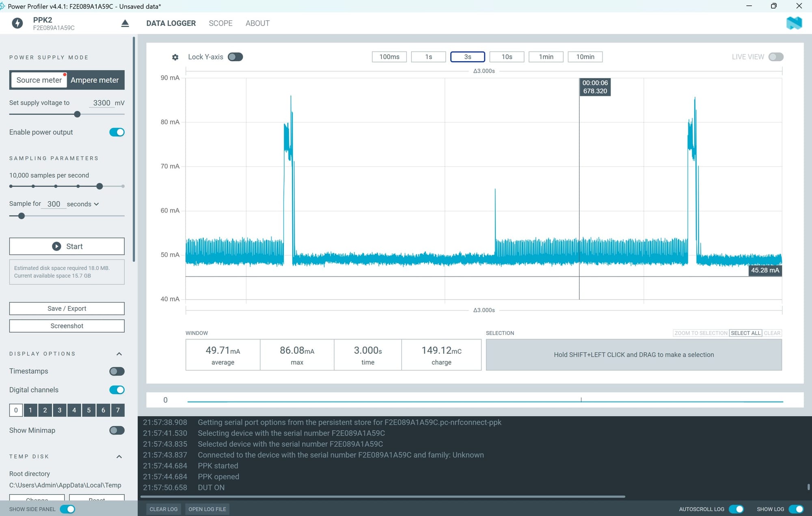Turn off SHOW LOG toggle
The width and height of the screenshot is (812, 516).
[796, 509]
